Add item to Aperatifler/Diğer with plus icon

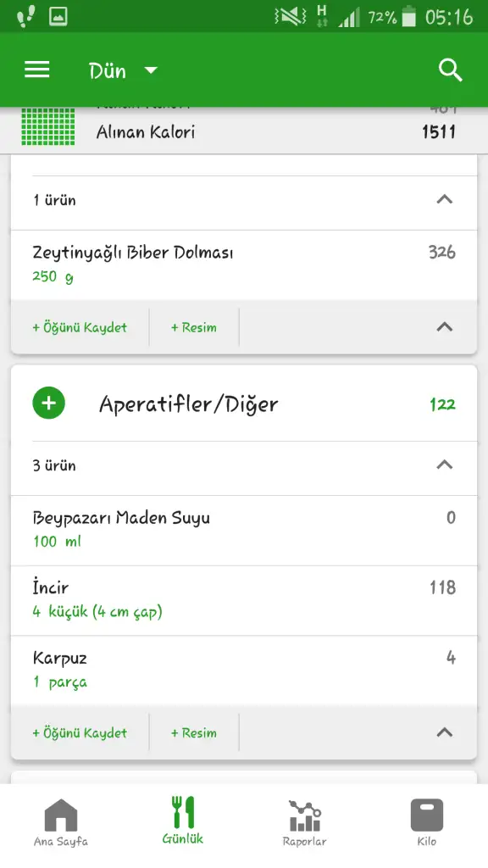coord(48,403)
